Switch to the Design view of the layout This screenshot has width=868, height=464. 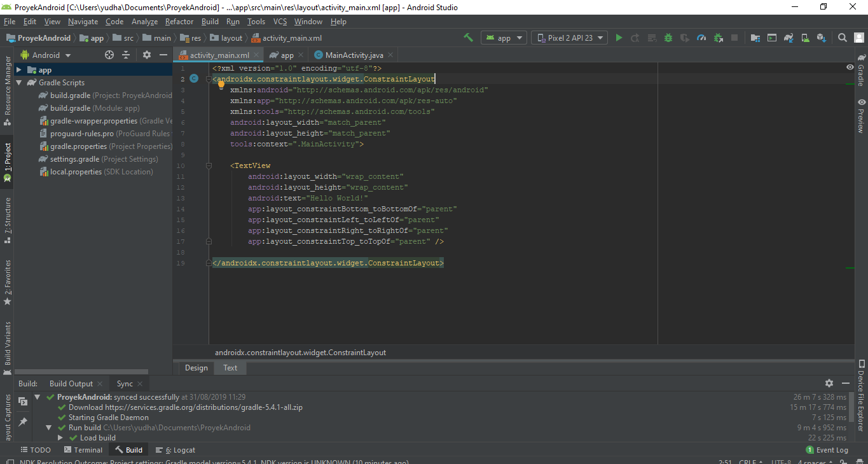point(196,368)
